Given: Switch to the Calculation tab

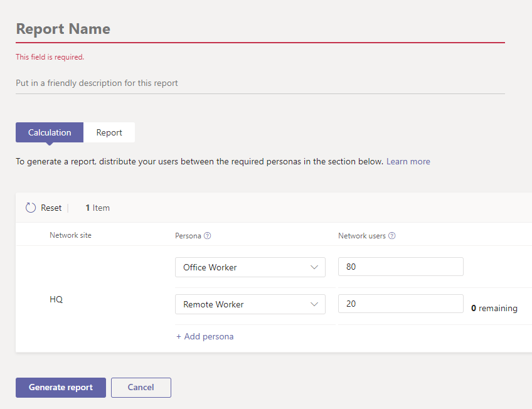Looking at the screenshot, I should pos(50,132).
